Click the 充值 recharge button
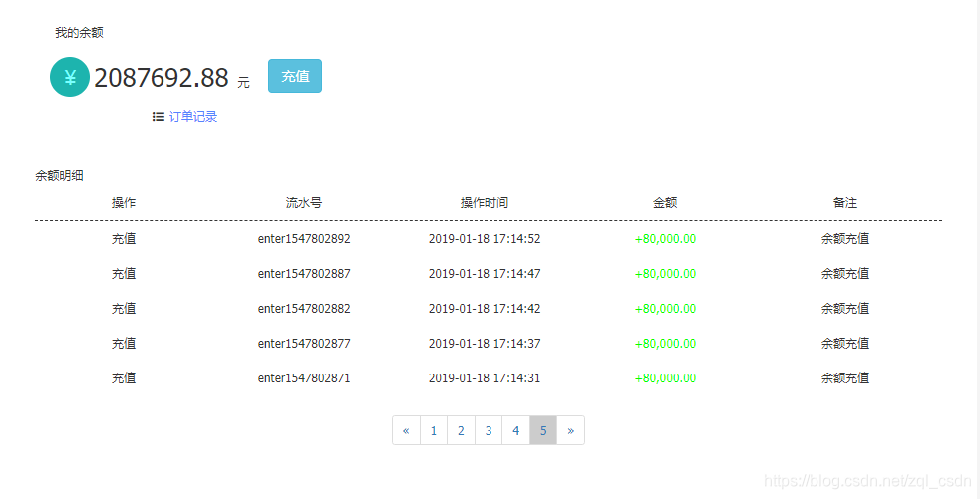 (295, 76)
